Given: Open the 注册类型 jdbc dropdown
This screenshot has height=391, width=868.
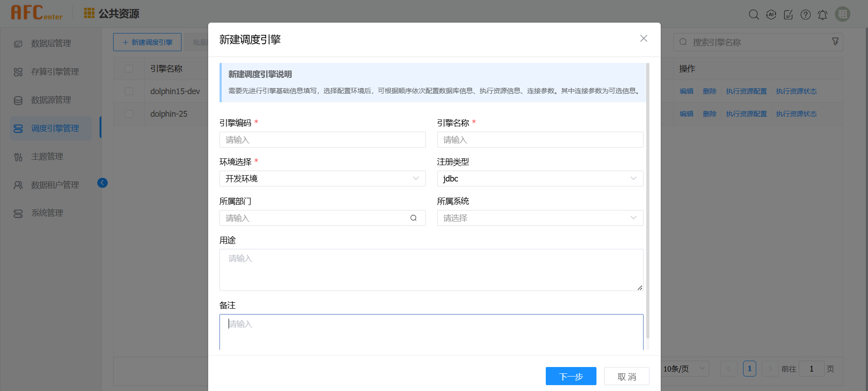Looking at the screenshot, I should [x=539, y=179].
